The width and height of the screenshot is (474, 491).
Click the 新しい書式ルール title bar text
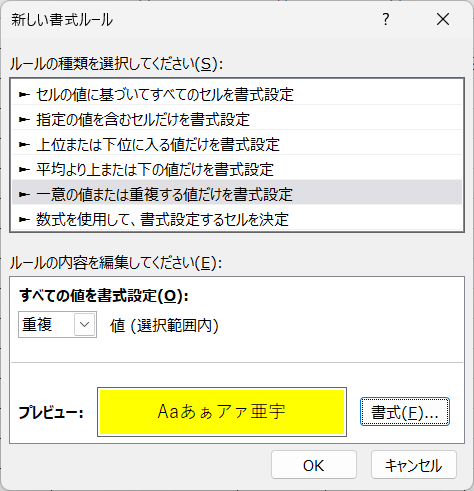(62, 20)
